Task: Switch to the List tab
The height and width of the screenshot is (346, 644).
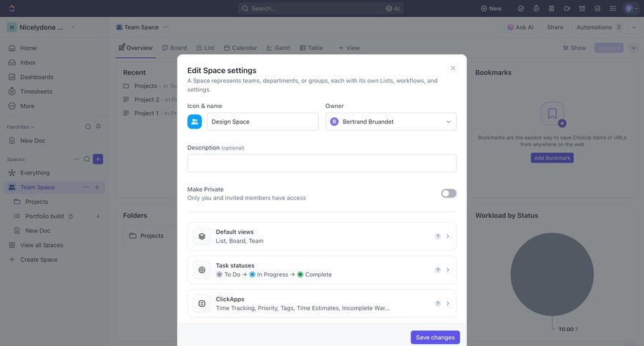Action: (205, 48)
